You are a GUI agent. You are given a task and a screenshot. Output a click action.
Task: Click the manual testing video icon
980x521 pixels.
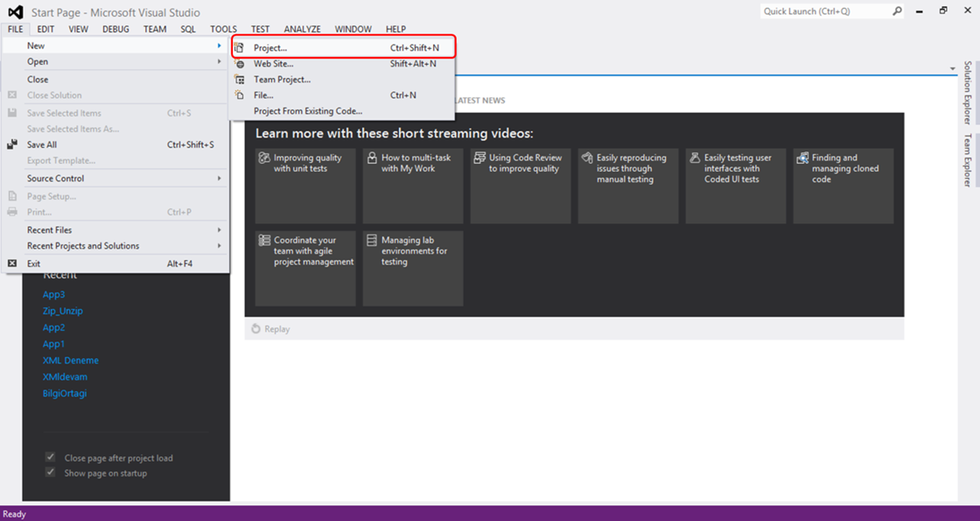(587, 158)
